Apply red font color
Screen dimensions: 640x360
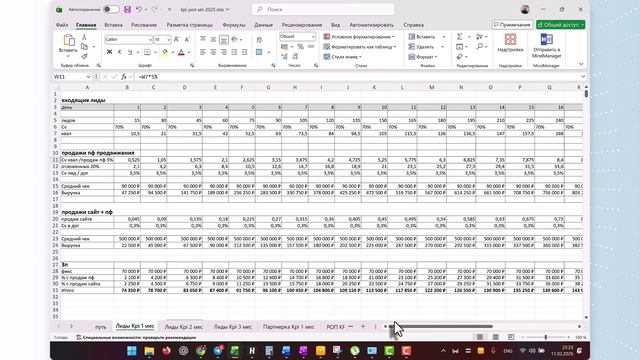pos(181,52)
